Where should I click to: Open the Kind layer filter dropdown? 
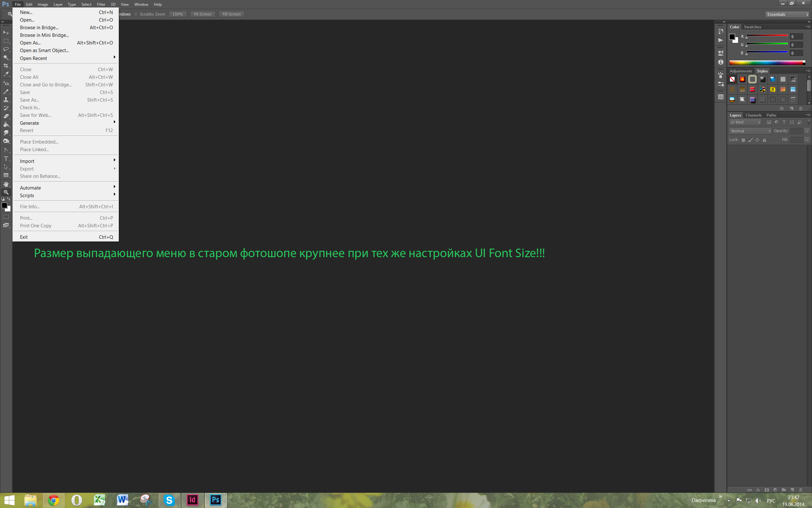pos(745,122)
